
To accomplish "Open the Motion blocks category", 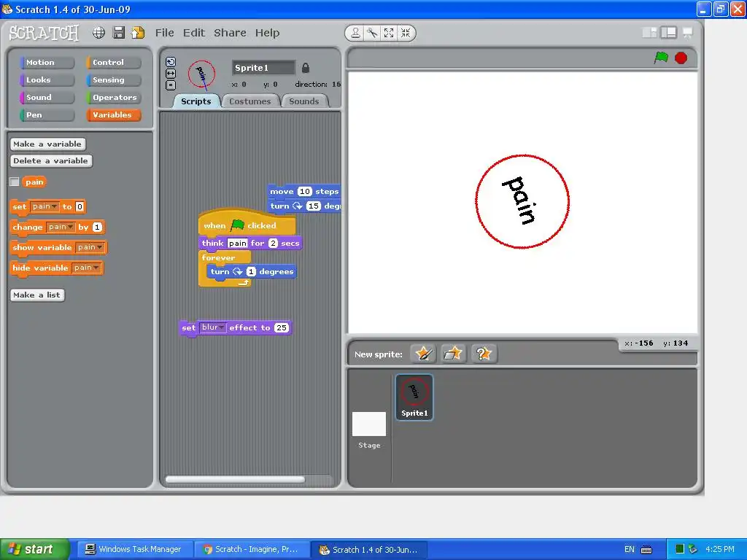I will [47, 63].
